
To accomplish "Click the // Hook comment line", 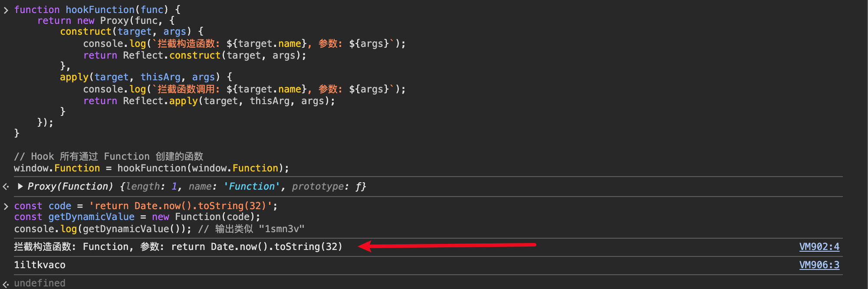I will 108,157.
